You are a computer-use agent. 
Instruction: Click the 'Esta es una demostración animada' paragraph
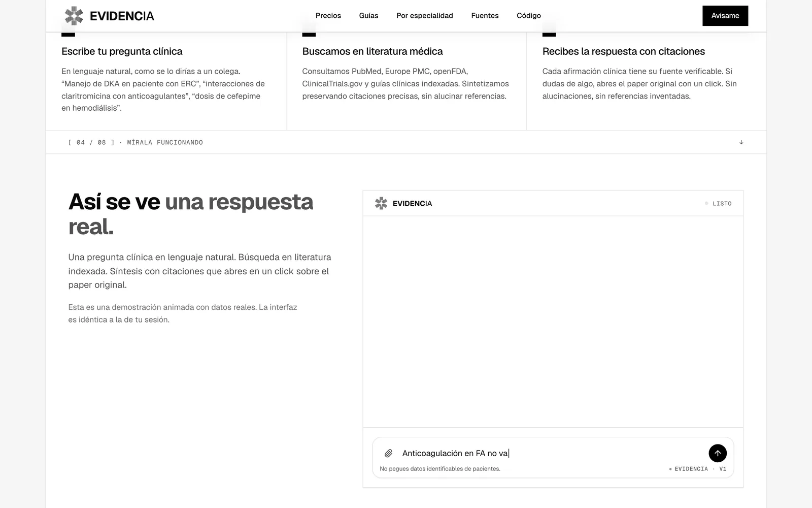(x=183, y=313)
